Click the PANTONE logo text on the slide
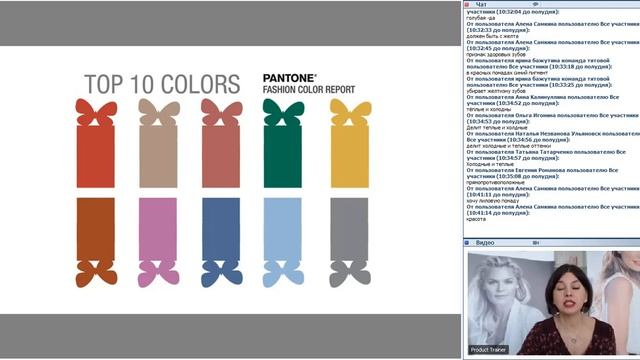Viewport: 640px width, 360px height. tap(289, 78)
